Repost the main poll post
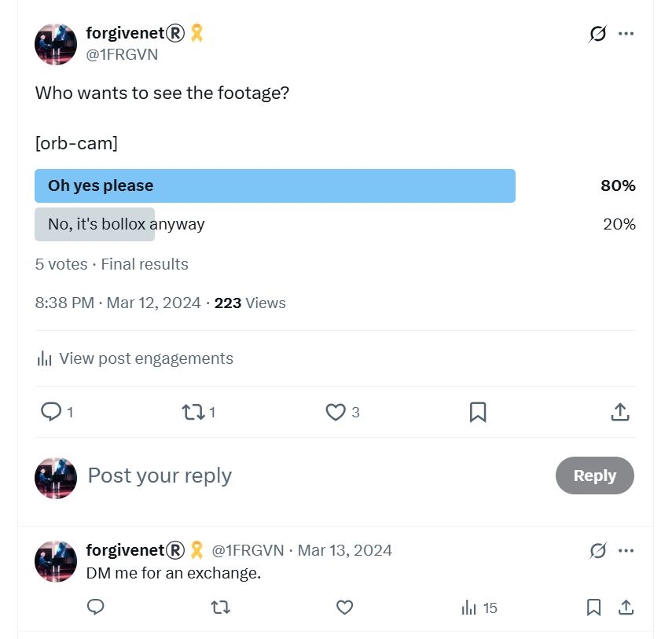Viewport: 672px width, 639px height. 193,412
